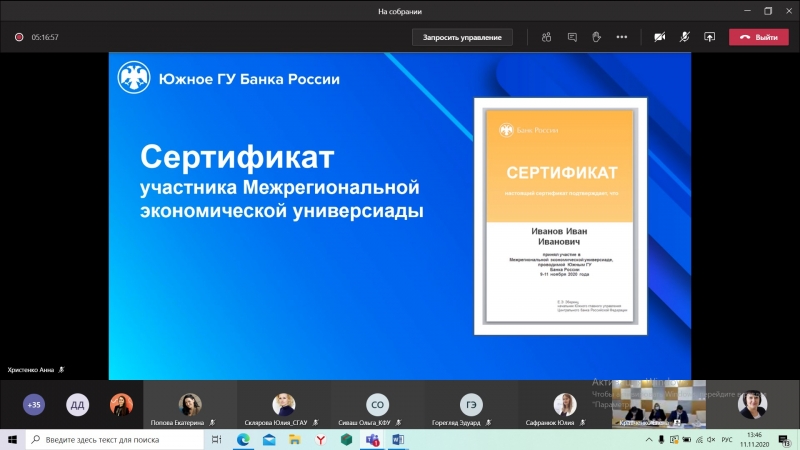Click the recording indicator dot
Viewport: 800px width, 450px height.
coord(19,37)
